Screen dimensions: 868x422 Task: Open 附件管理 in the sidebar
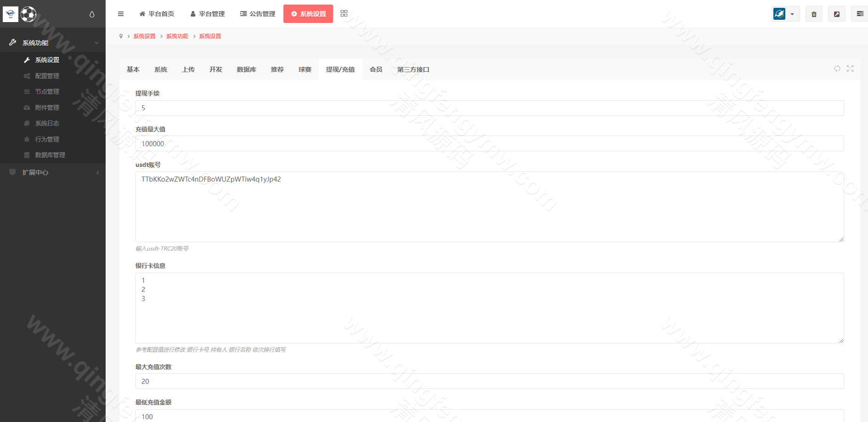(x=47, y=107)
